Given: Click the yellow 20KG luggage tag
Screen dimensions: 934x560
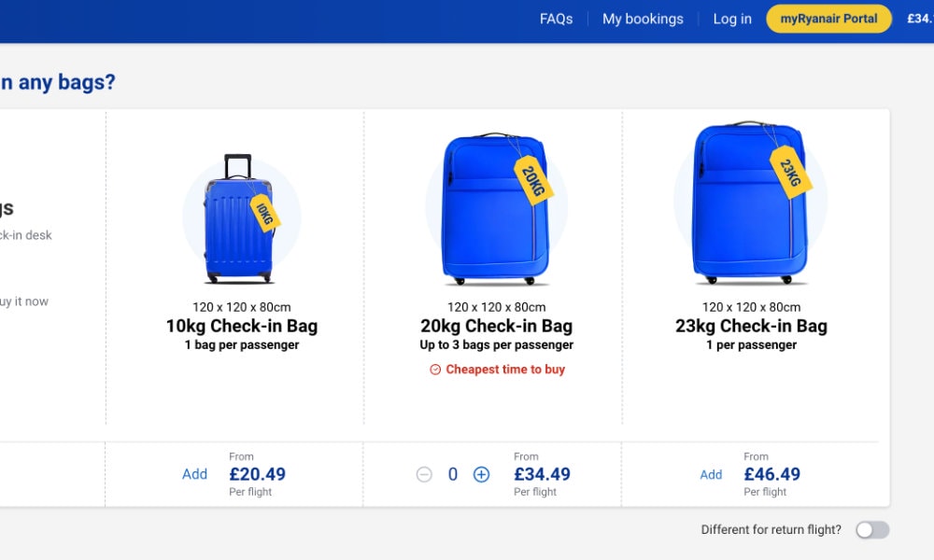Looking at the screenshot, I should point(533,180).
